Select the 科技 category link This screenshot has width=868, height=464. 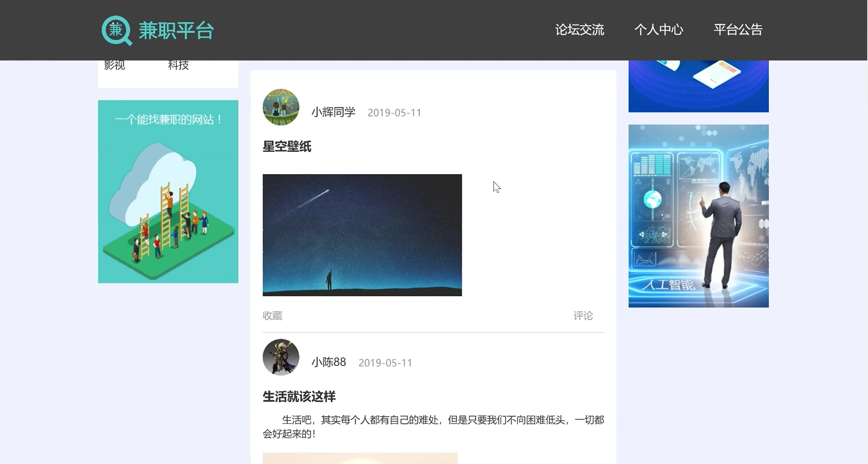point(178,65)
